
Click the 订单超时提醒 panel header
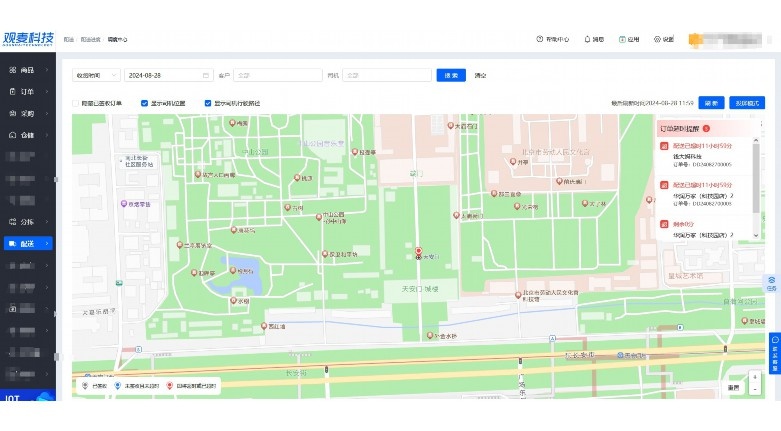[706, 129]
